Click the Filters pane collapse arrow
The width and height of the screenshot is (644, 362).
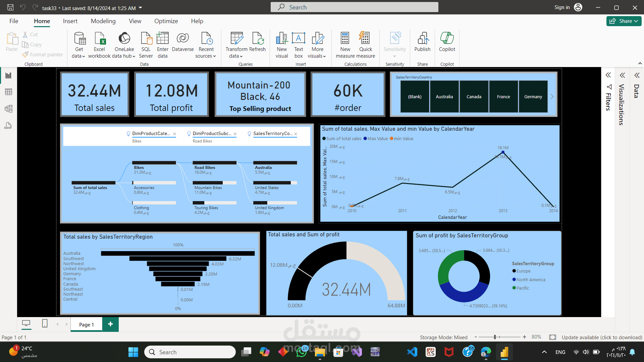pyautogui.click(x=609, y=75)
